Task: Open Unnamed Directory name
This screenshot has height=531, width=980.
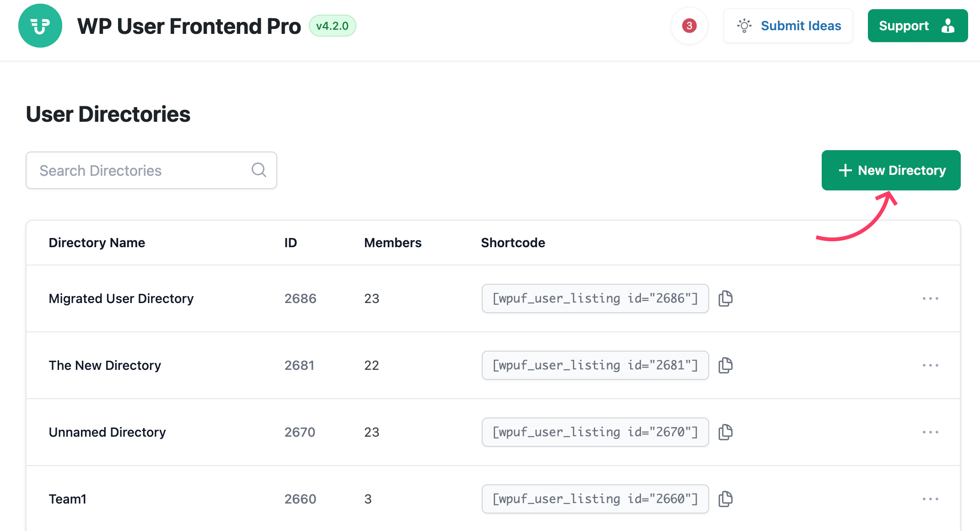Action: 108,432
